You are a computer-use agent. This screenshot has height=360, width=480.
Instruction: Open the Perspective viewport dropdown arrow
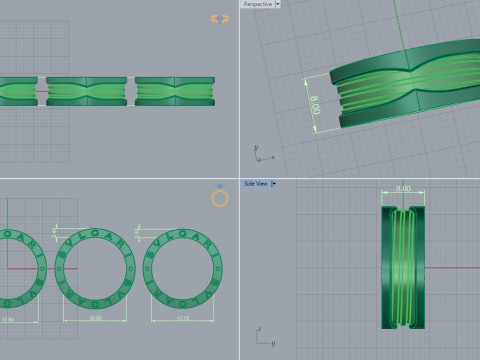coord(277,4)
